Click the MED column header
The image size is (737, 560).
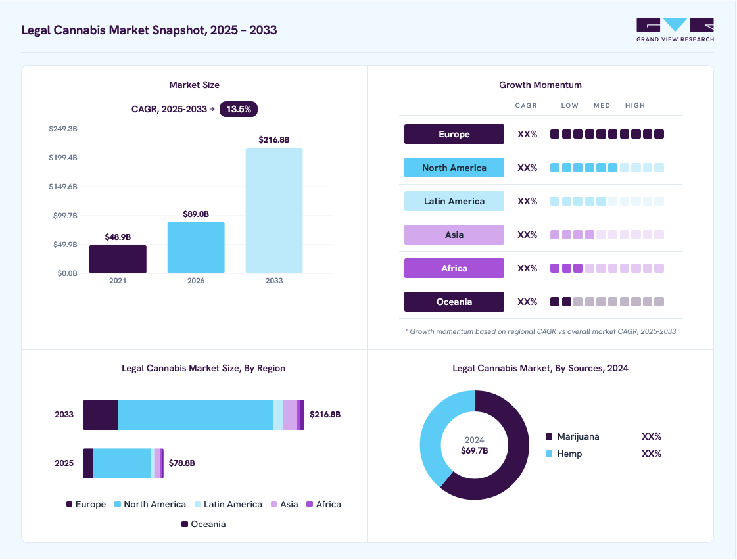coord(602,105)
